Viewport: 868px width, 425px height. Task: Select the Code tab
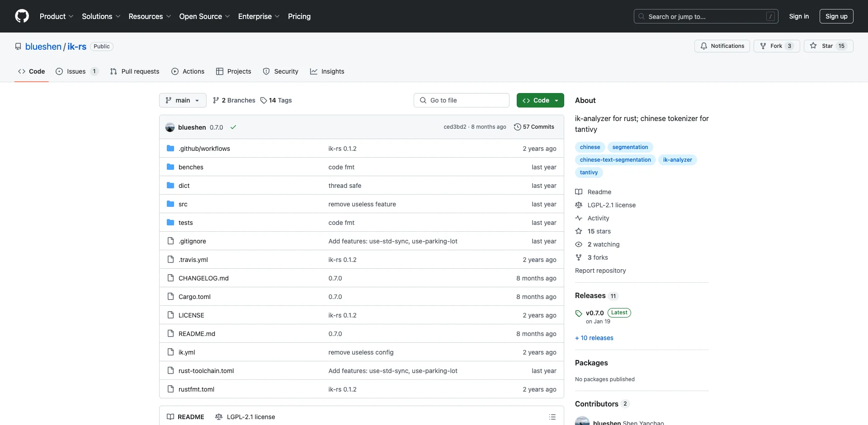coord(32,71)
